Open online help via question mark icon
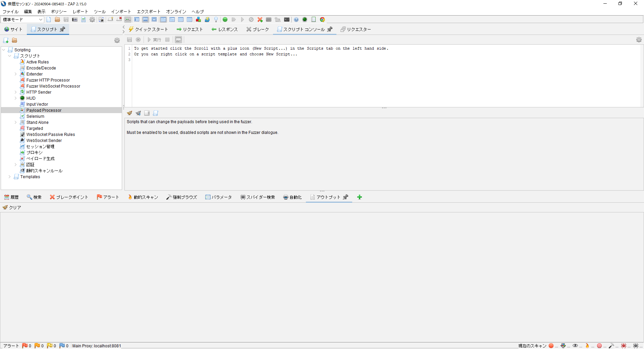Viewport: 644px width, 349px height. (297, 19)
